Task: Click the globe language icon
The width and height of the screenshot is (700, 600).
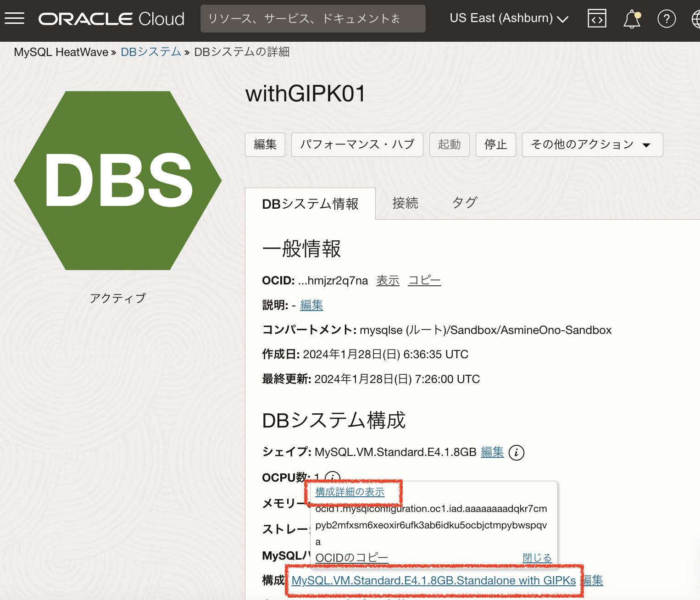Action: pyautogui.click(x=695, y=19)
